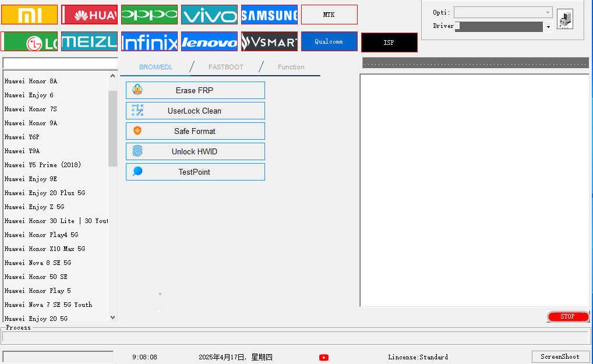Click the model search input field

pyautogui.click(x=60, y=63)
